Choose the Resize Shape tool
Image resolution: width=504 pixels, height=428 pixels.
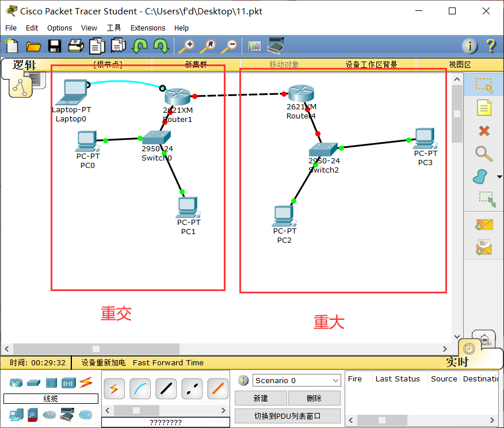click(x=487, y=199)
